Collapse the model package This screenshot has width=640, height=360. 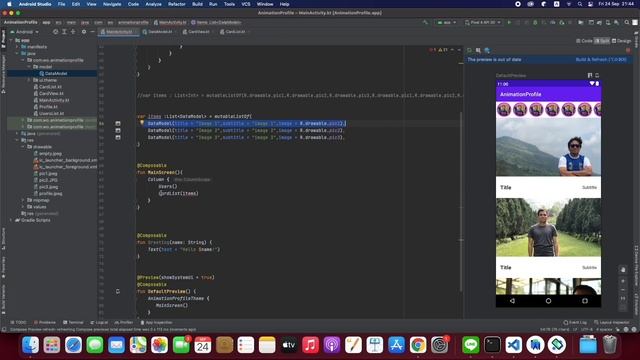[29, 67]
